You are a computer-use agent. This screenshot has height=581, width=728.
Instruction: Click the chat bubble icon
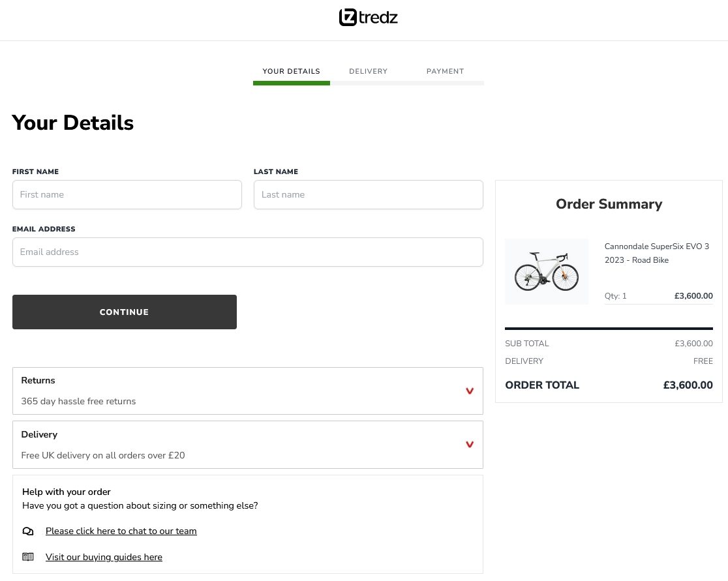point(28,531)
